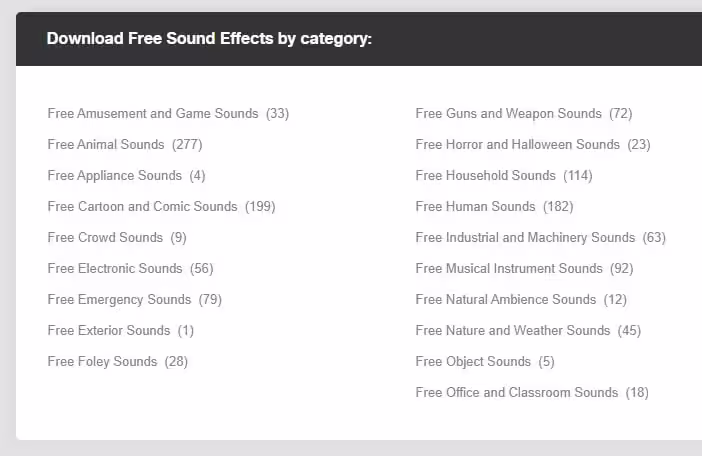Viewport: 702px width, 456px height.
Task: Visit the Free Exterior Sounds category
Action: click(x=109, y=331)
